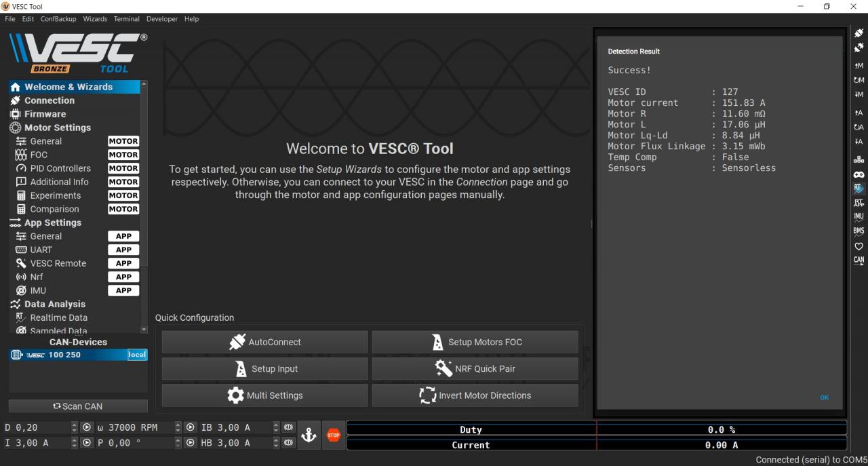The width and height of the screenshot is (868, 466).
Task: Read motor configuration with up-arrow M icon
Action: pos(859,66)
